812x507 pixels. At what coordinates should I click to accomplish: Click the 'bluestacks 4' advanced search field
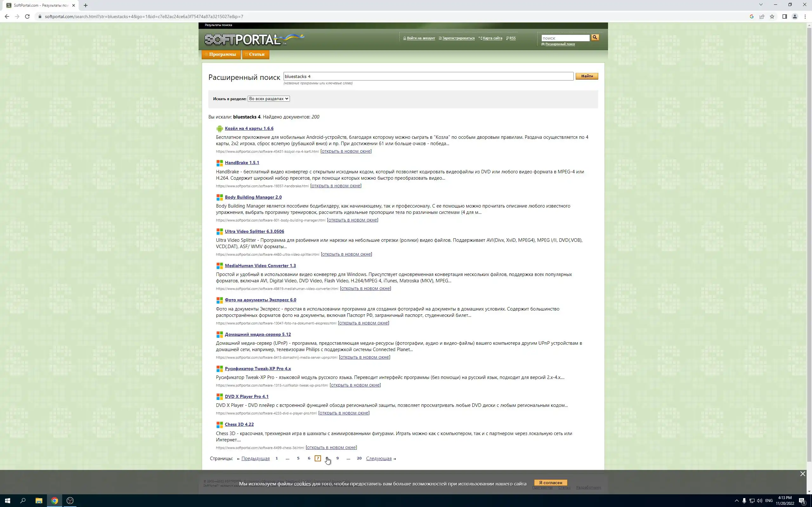click(428, 76)
